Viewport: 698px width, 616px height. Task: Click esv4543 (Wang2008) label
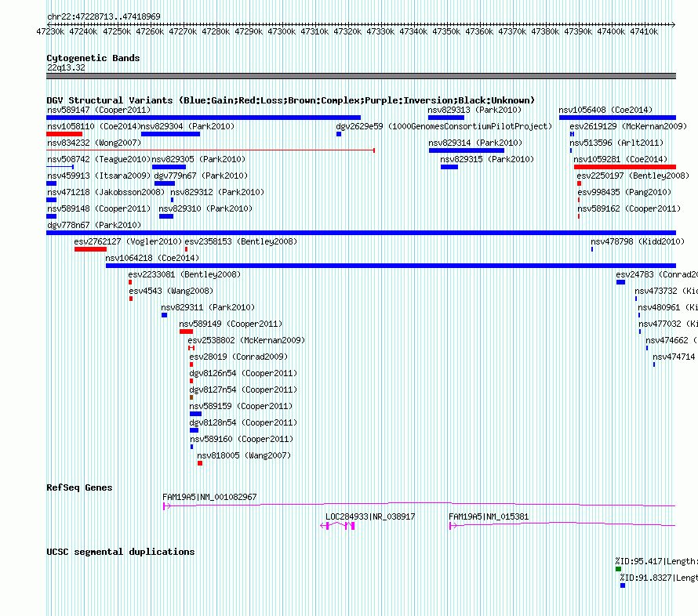171,291
